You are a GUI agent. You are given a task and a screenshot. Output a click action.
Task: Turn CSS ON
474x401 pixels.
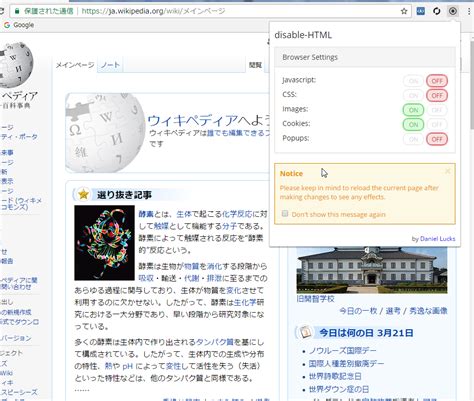click(x=413, y=96)
